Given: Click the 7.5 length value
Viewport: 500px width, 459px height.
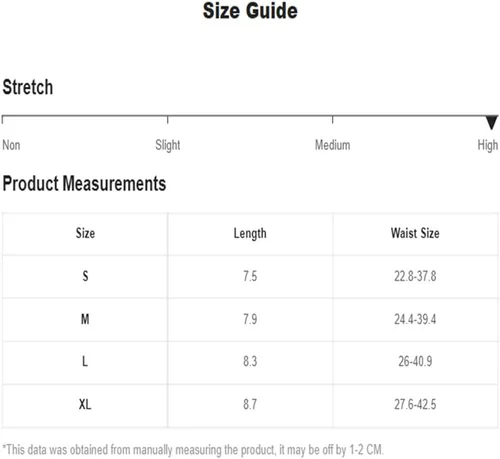Looking at the screenshot, I should (250, 276).
